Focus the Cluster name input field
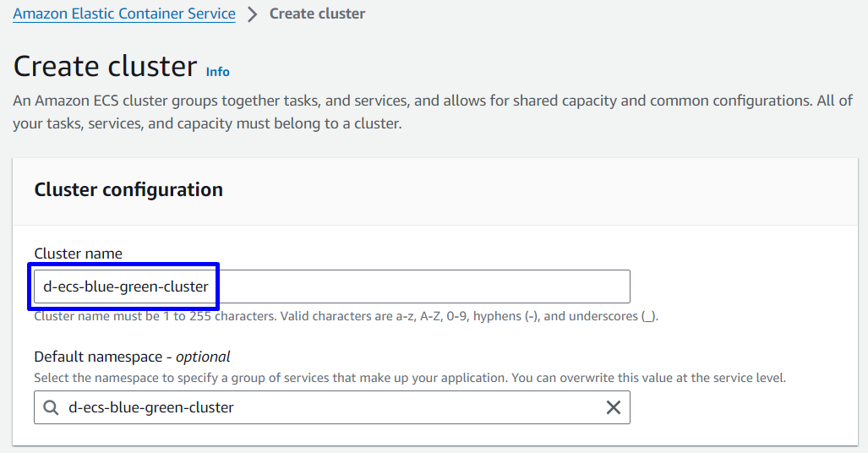The height and width of the screenshot is (453, 868). (331, 287)
